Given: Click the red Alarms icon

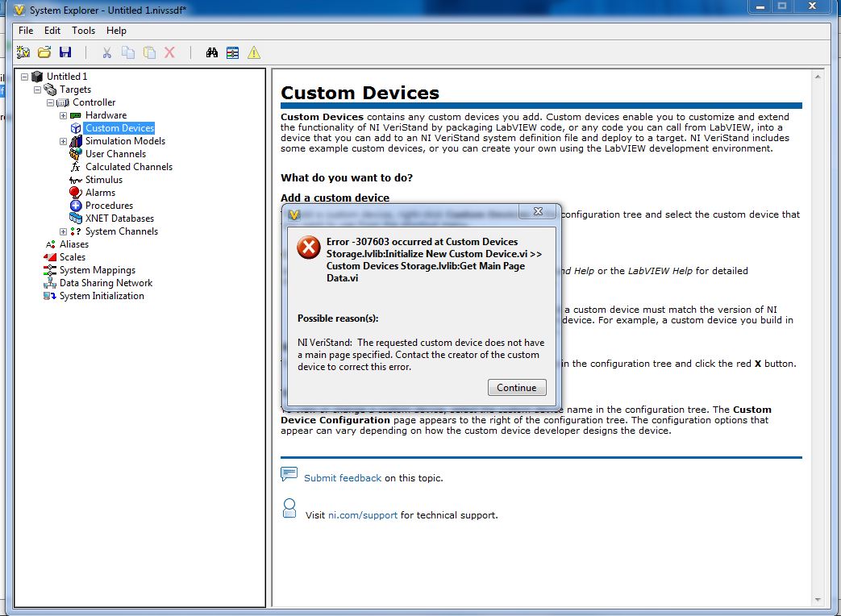Looking at the screenshot, I should (76, 193).
